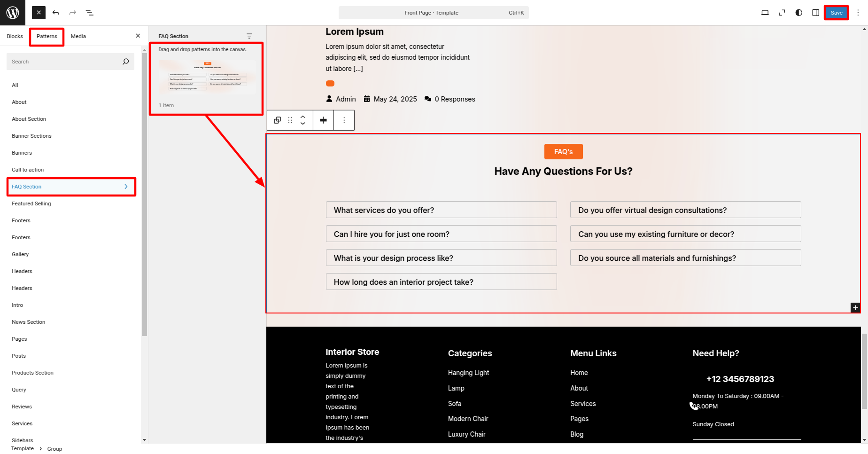Open the top bar Options menu
This screenshot has width=868, height=454.
coord(858,13)
